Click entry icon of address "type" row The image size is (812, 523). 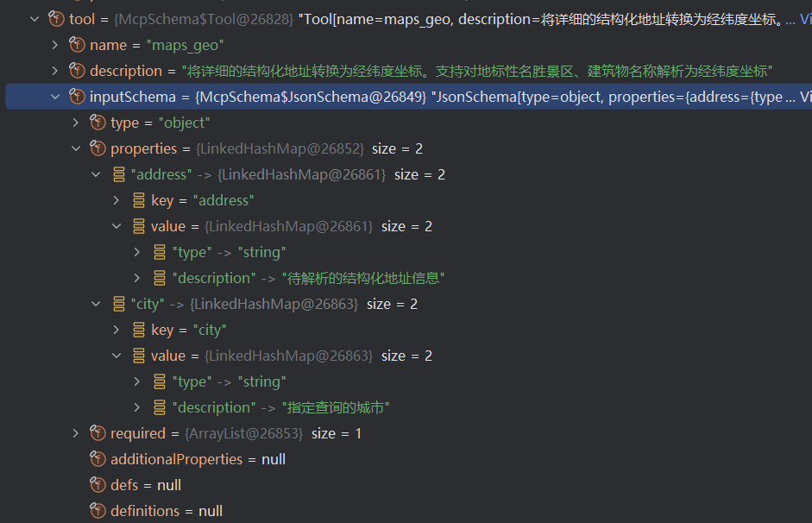(160, 252)
